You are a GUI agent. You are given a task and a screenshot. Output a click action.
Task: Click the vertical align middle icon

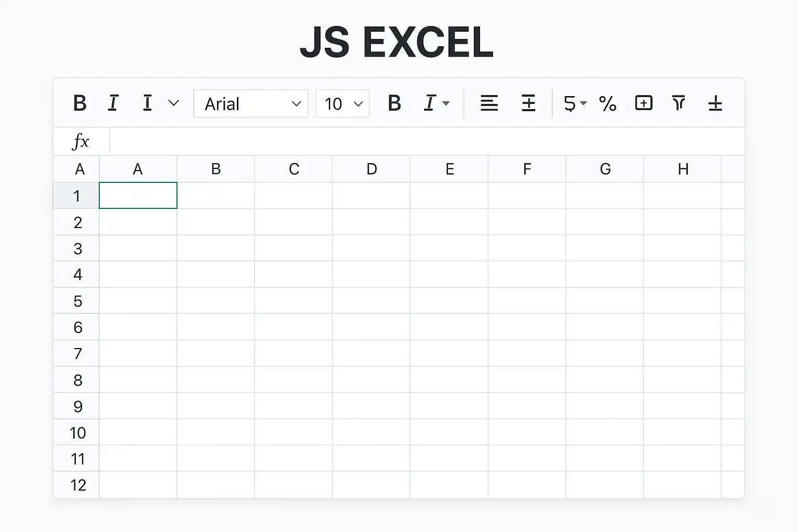tap(528, 103)
